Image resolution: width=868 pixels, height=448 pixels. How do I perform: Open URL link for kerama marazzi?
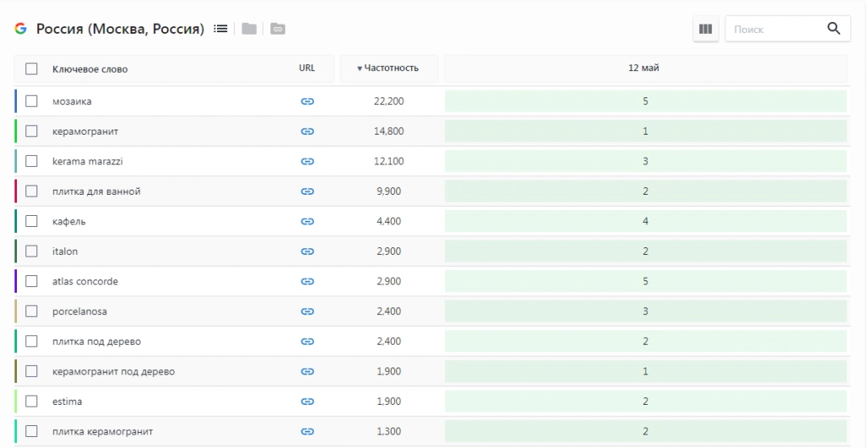(307, 162)
